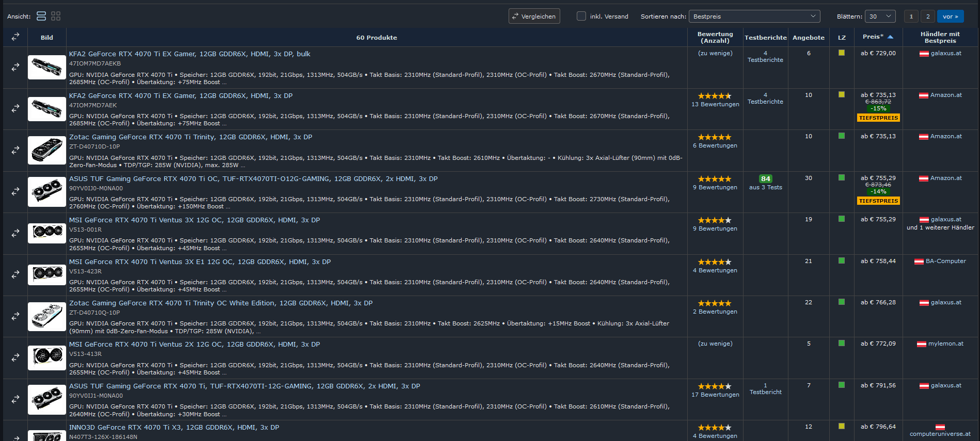Open 1 Testbericht link for ASUS TUF

pyautogui.click(x=765, y=389)
